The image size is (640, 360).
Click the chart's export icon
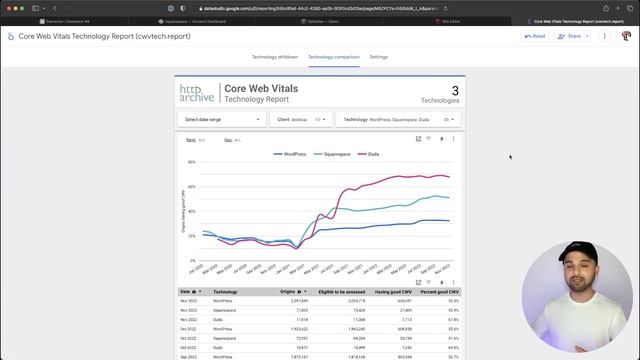click(x=418, y=139)
